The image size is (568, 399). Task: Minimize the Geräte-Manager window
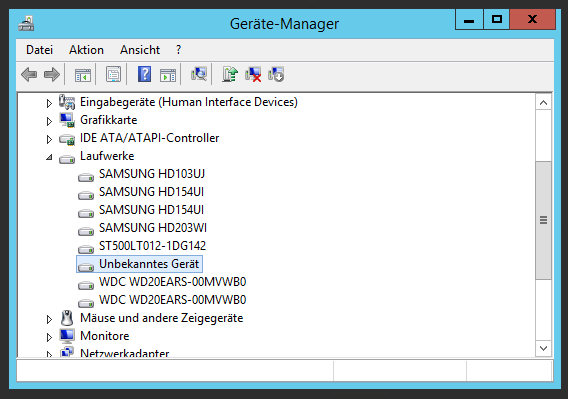coord(469,20)
